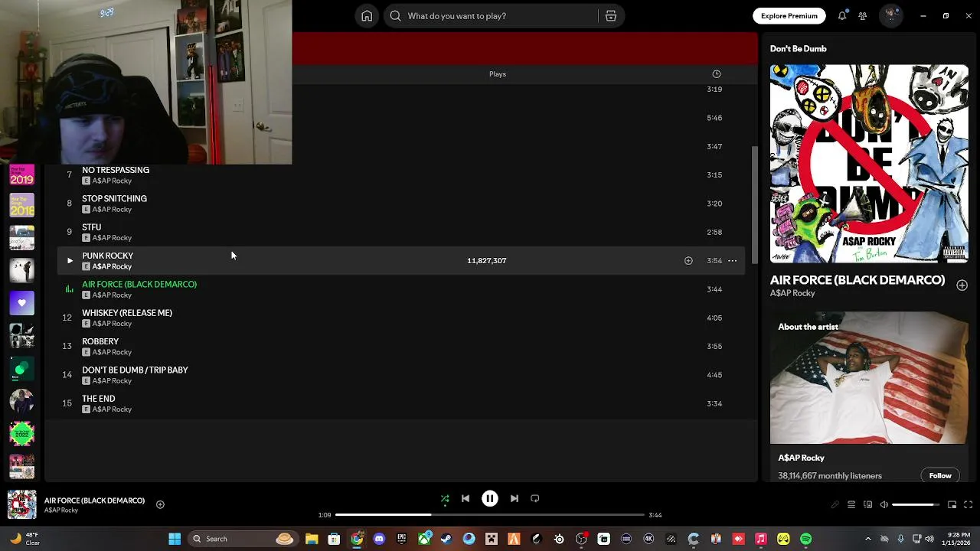Viewport: 980px width, 551px height.
Task: Adjust the Spotify volume slider
Action: [916, 505]
